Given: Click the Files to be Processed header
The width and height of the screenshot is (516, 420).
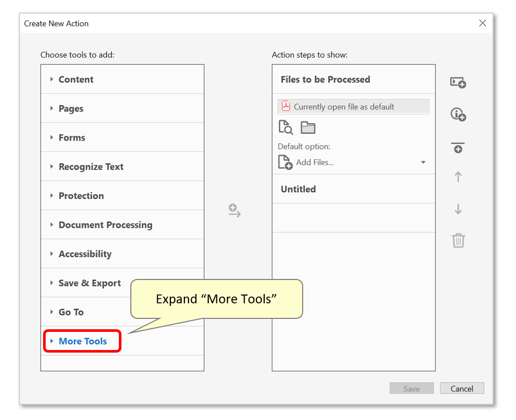Looking at the screenshot, I should coord(325,79).
